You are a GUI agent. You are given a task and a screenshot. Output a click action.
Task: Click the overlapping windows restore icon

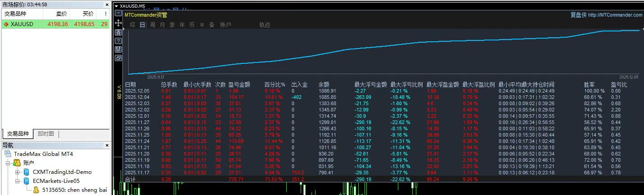(118, 58)
